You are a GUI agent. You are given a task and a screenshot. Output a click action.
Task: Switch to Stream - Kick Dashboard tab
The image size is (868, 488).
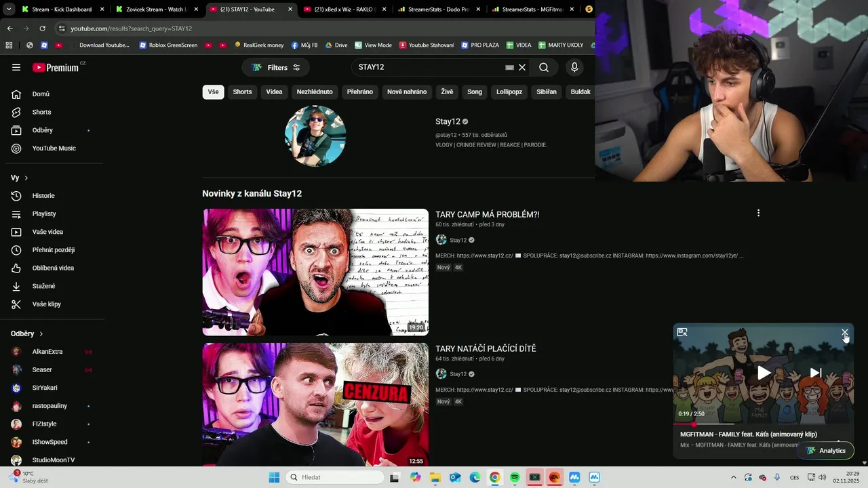coord(63,9)
